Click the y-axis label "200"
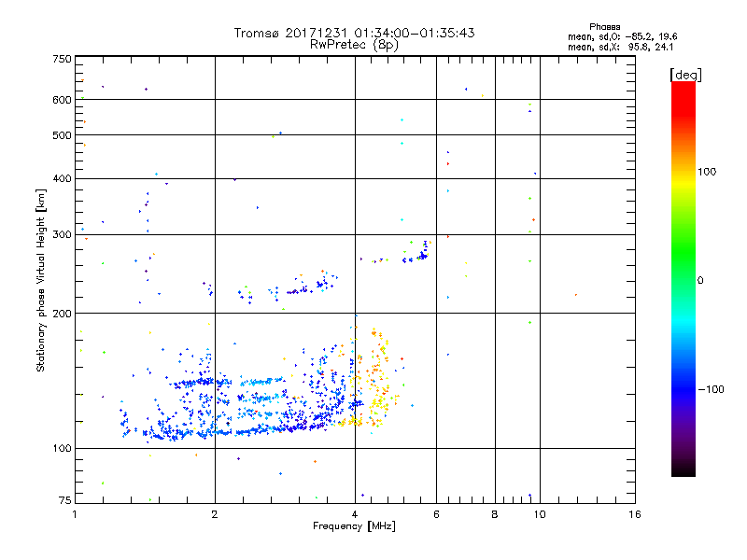This screenshot has width=747, height=560. click(62, 314)
